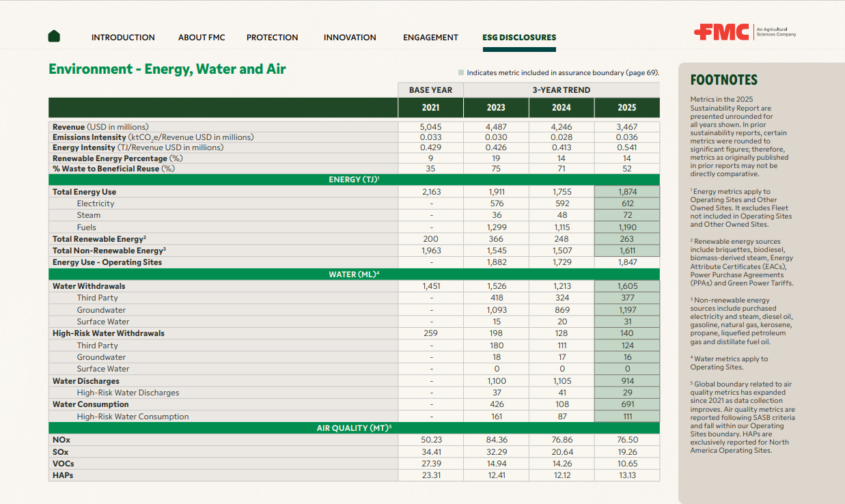The height and width of the screenshot is (504, 845).
Task: Select the Emissions Intensity row label
Action: tap(153, 137)
